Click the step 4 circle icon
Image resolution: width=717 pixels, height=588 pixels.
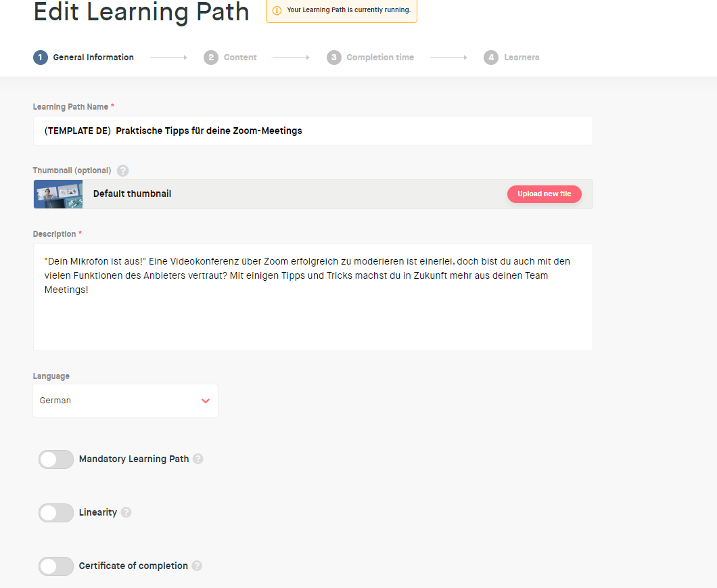[x=491, y=58]
